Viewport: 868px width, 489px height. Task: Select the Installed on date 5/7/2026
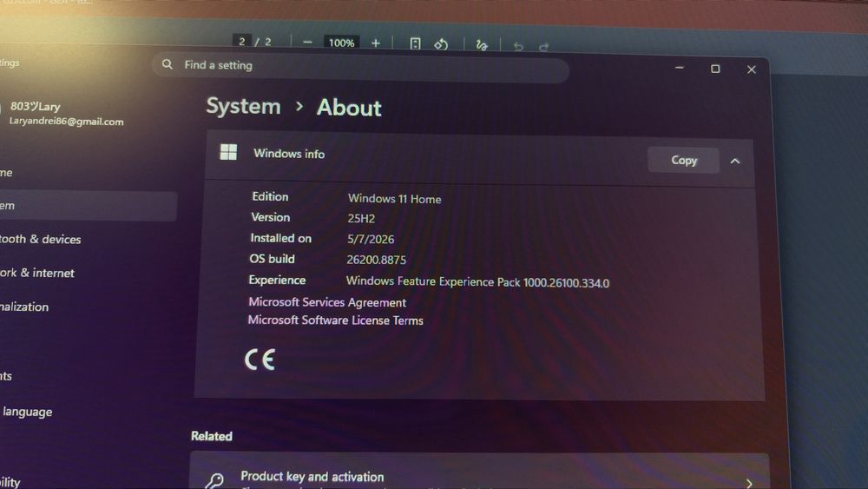pyautogui.click(x=371, y=239)
